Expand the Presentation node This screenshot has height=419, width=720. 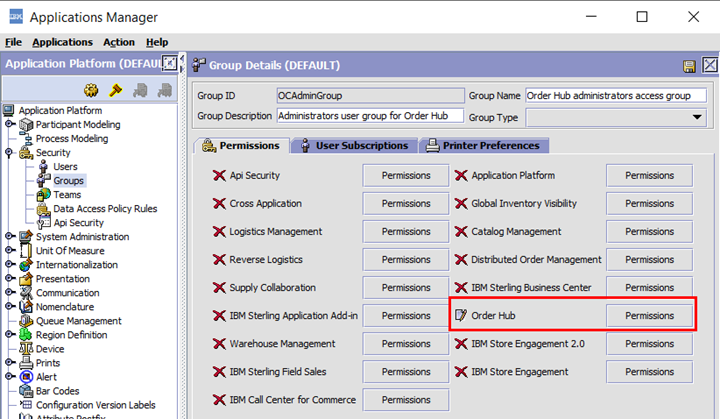tap(10, 278)
